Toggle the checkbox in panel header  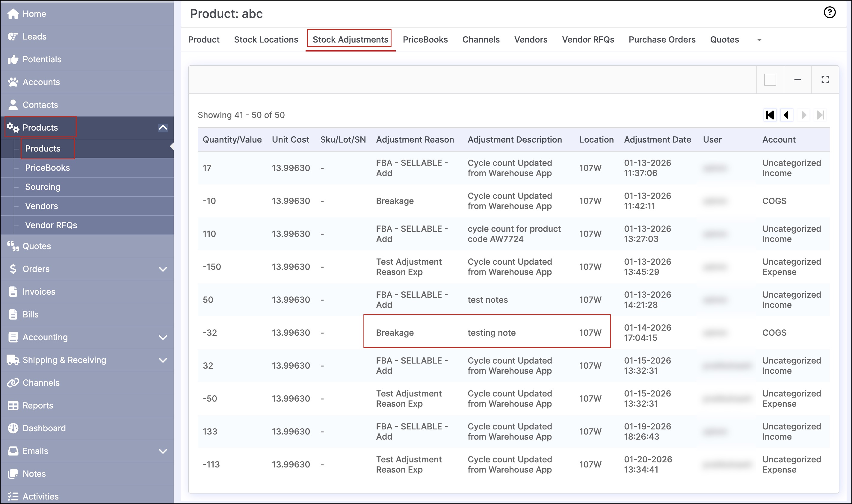(x=770, y=80)
